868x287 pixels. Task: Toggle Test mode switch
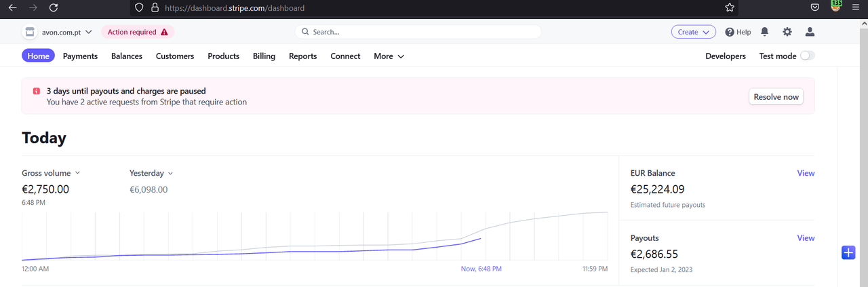(x=808, y=56)
